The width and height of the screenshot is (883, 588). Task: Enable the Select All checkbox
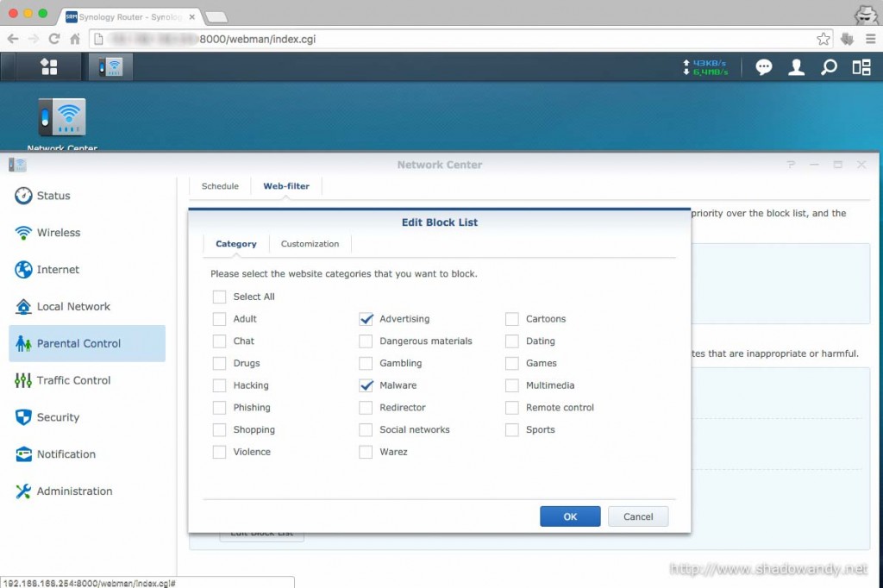(x=219, y=297)
